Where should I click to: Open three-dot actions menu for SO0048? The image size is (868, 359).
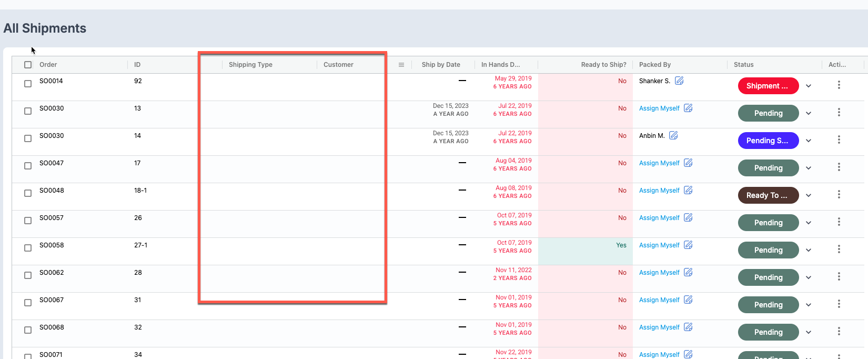[x=839, y=194]
